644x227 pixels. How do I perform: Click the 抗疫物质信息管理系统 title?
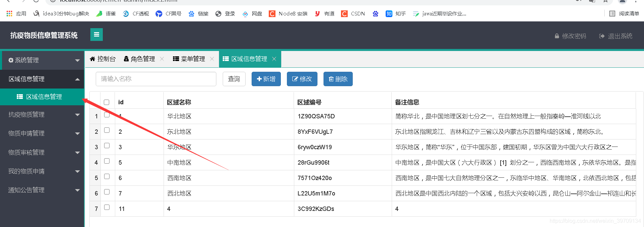(x=44, y=36)
